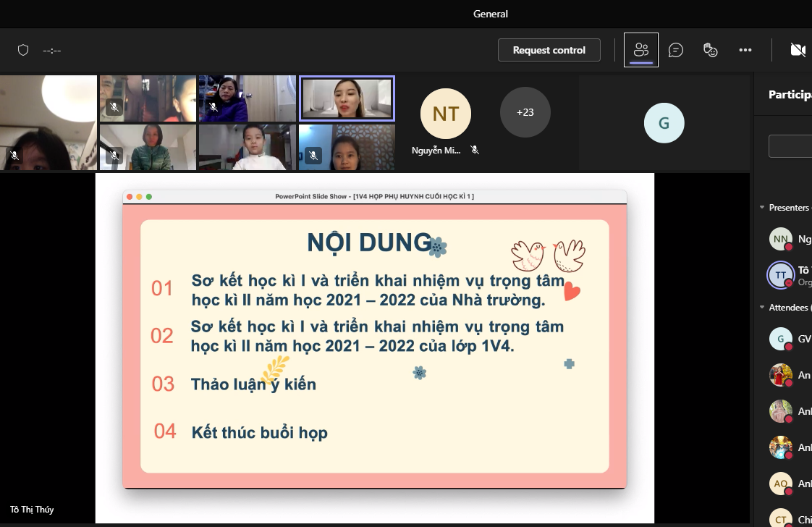812x527 pixels.
Task: Turn on the camera
Action: point(798,50)
